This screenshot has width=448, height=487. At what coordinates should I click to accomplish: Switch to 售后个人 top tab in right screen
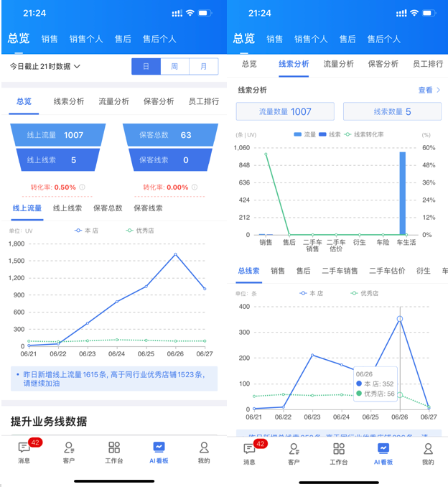click(383, 39)
